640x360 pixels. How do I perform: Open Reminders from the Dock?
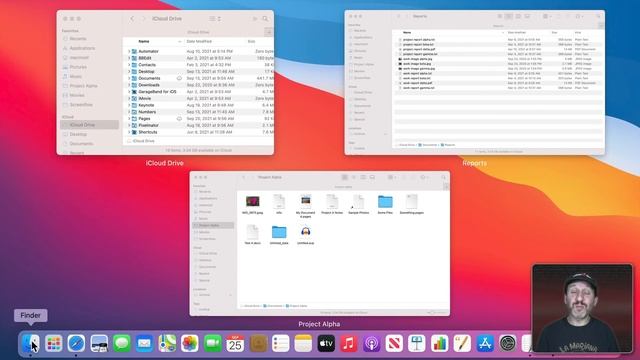[x=280, y=343]
